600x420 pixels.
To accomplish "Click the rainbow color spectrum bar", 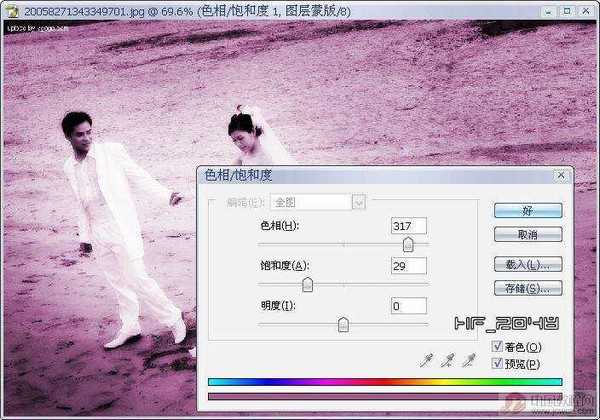I will click(x=385, y=381).
